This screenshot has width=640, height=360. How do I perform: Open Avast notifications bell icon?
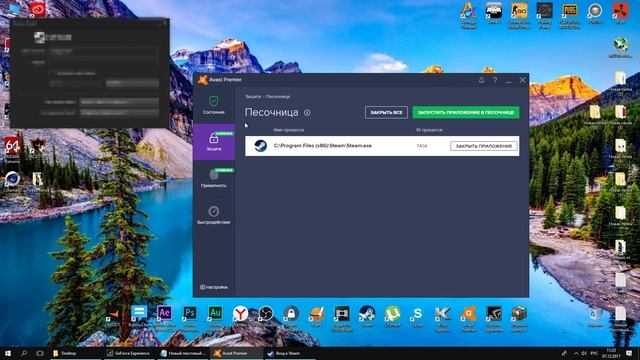(x=481, y=80)
